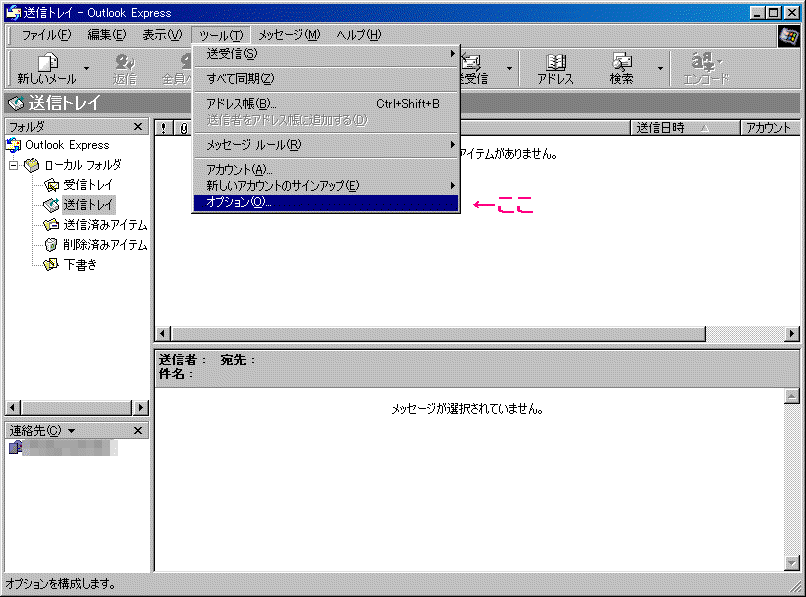Open the アドレス (Address Book) toolbar icon
Viewport: 806px width, 597px height.
[555, 63]
